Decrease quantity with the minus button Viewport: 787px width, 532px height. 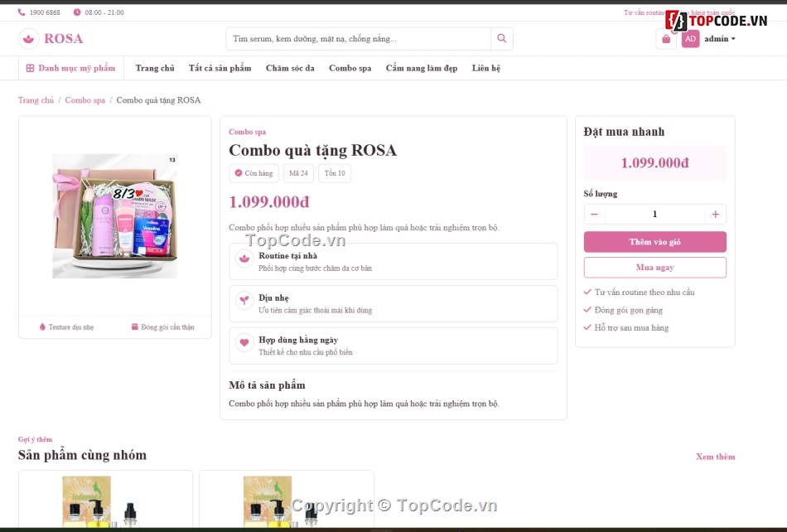coord(594,215)
